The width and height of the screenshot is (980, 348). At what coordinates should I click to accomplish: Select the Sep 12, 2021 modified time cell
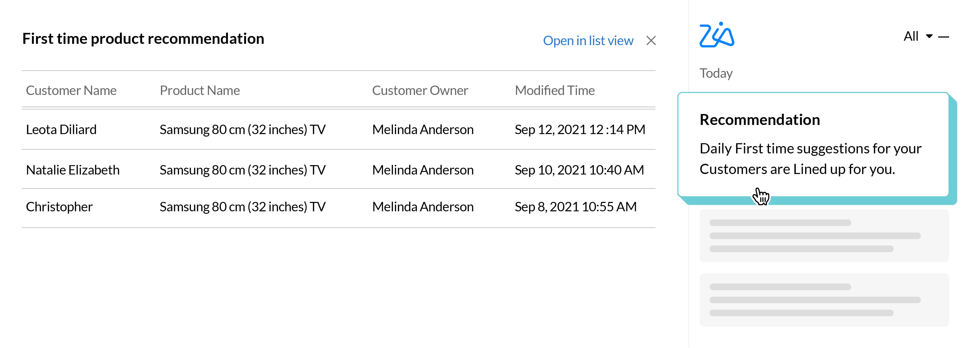[580, 130]
